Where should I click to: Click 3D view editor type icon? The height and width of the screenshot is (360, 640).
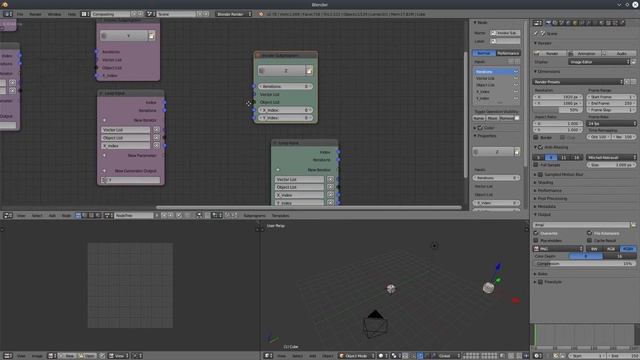tap(268, 356)
